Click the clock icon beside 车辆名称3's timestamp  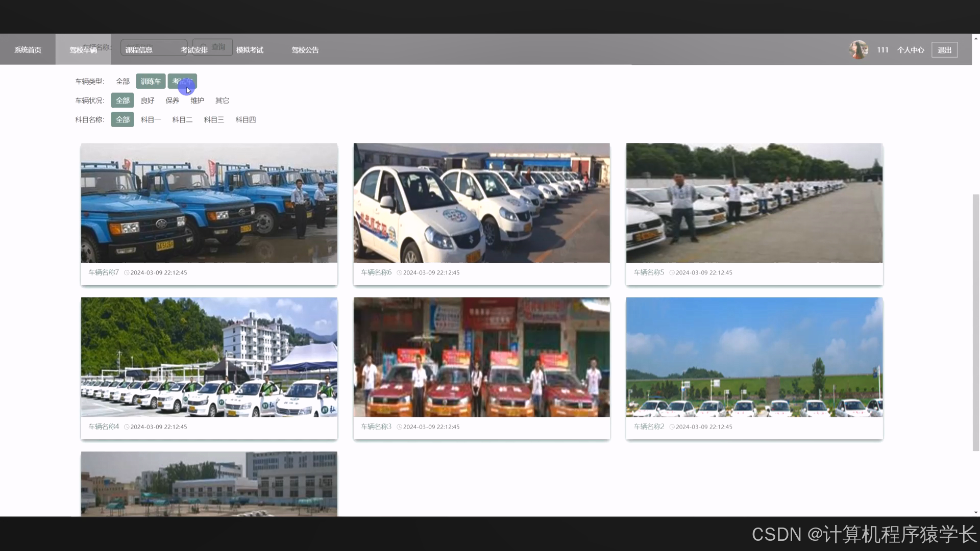(399, 427)
